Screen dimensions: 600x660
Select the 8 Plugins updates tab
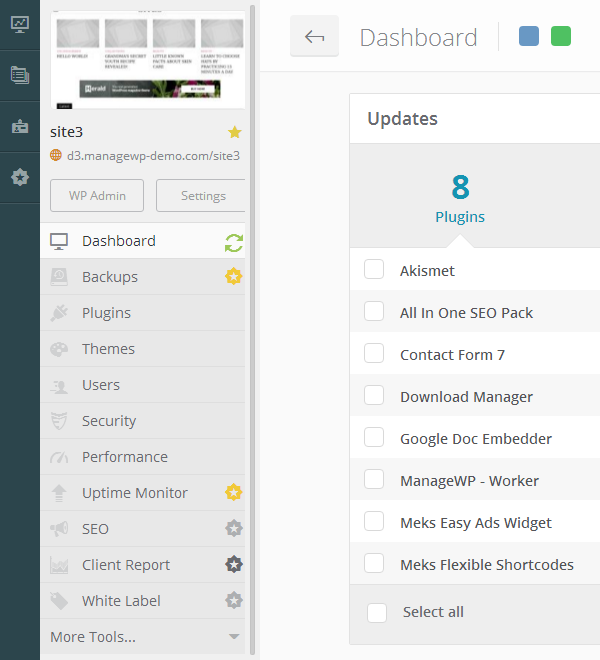460,199
